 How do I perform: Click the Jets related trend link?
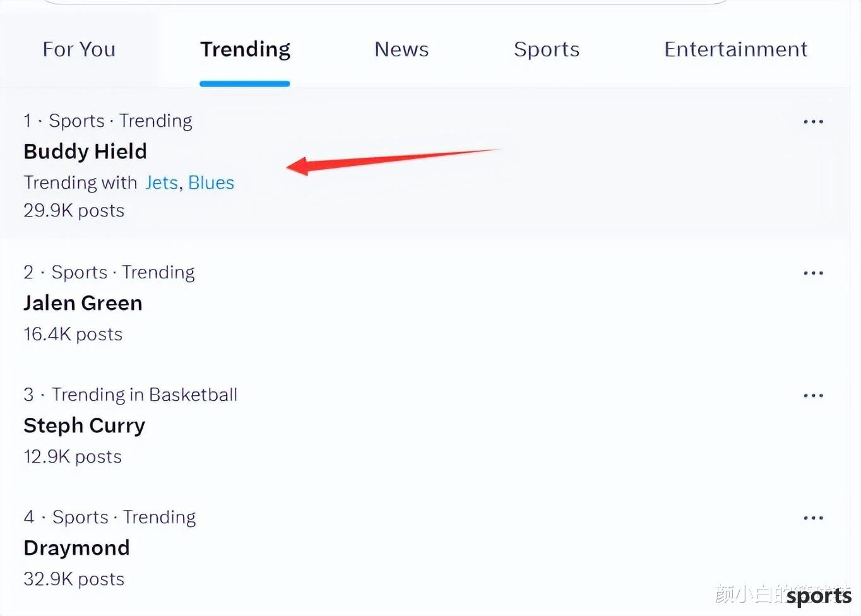click(162, 183)
